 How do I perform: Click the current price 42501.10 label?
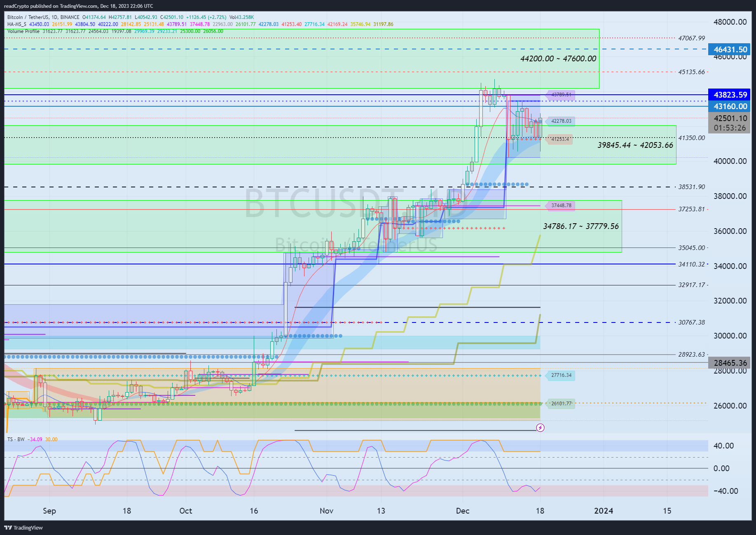tap(730, 118)
